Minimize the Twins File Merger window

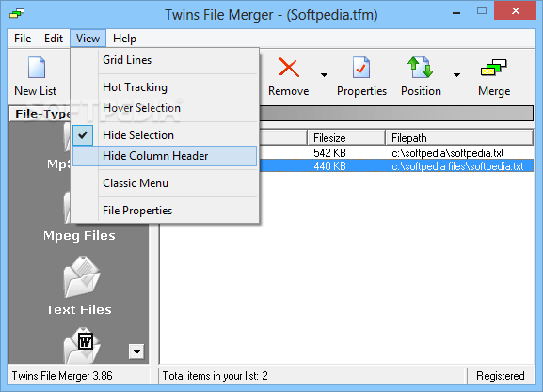pos(456,13)
